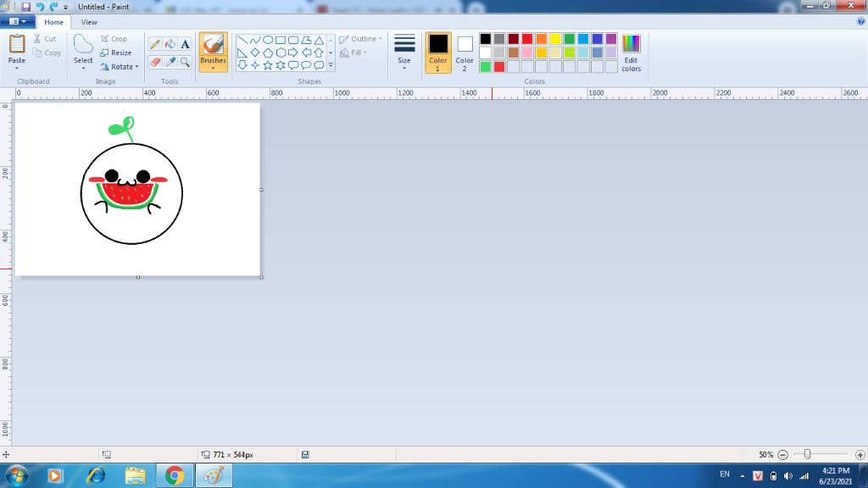Image resolution: width=868 pixels, height=488 pixels.
Task: Click the Cut button
Action: click(x=45, y=39)
